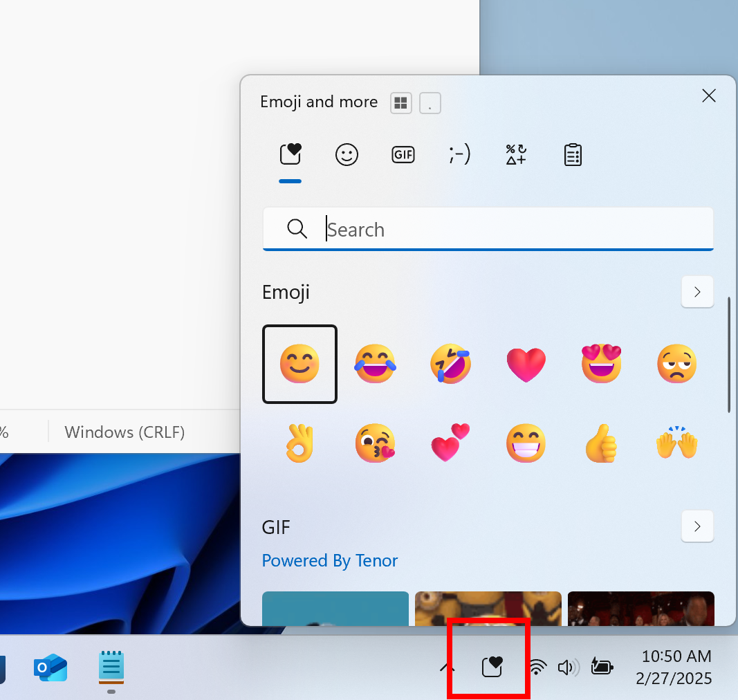The height and width of the screenshot is (700, 738).
Task: Switch to the recently used emoji tab
Action: pos(290,154)
